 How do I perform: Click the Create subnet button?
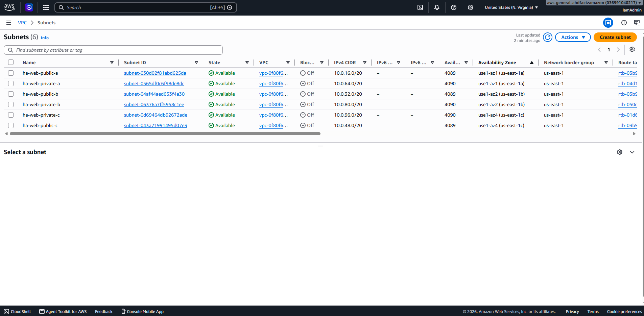coord(615,37)
